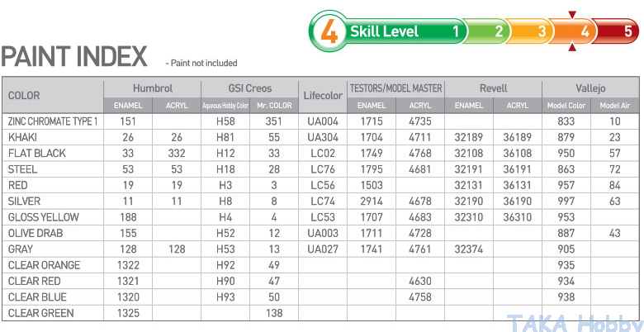Viewport: 644px width, 332px height.
Task: Open the TESTORS/MODEL MASTER header
Action: pos(395,88)
